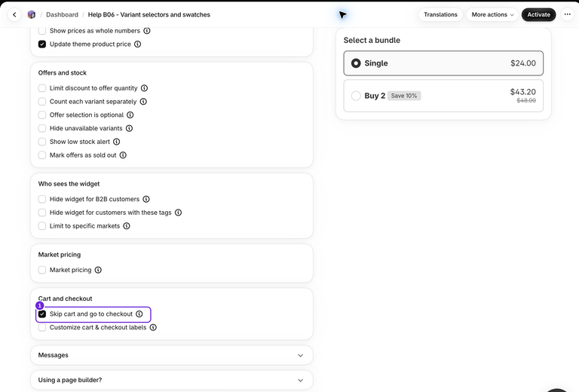Info icon for Hide widget for B2B customers
This screenshot has width=579, height=392.
146,199
